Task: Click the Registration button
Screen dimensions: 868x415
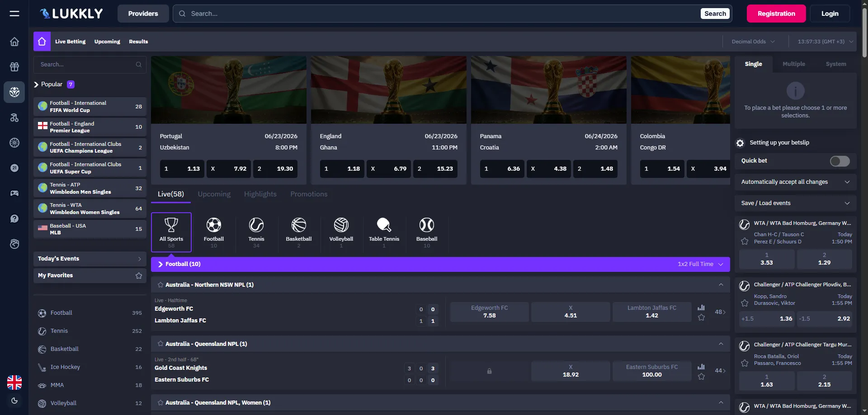Action: point(776,14)
